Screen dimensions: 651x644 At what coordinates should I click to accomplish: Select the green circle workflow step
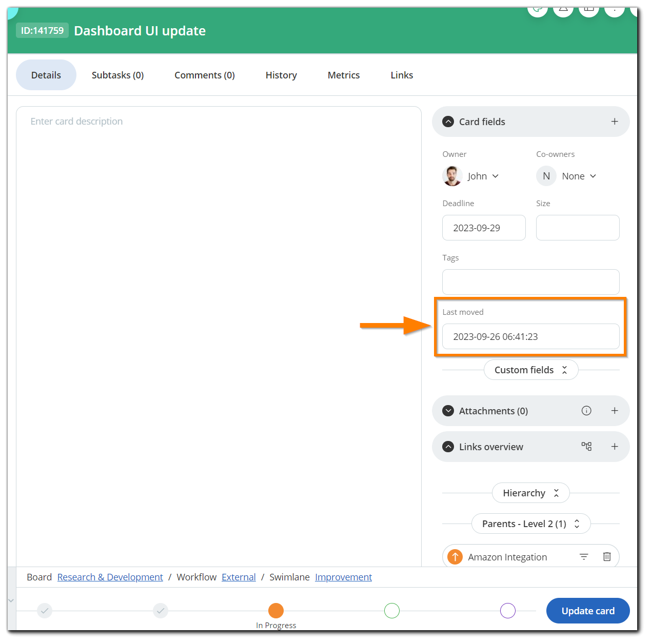[x=392, y=611]
